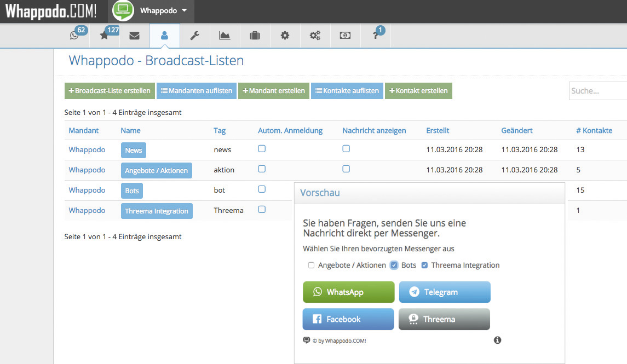627x364 pixels.
Task: Open the envelope messages tab
Action: (134, 36)
